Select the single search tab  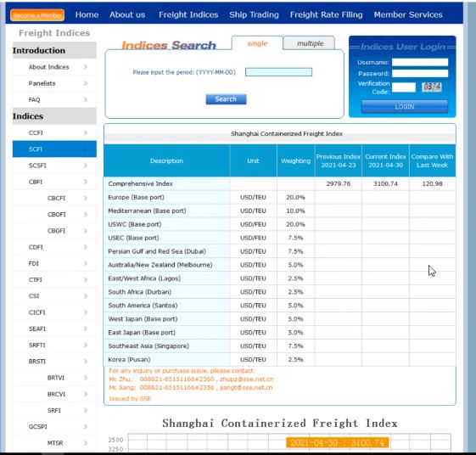coord(257,43)
